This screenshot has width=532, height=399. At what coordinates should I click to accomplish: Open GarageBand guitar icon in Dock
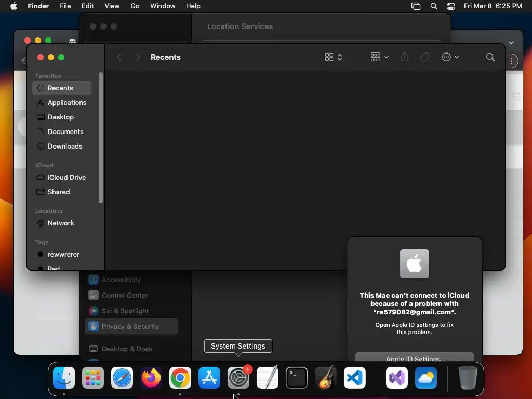pyautogui.click(x=326, y=378)
